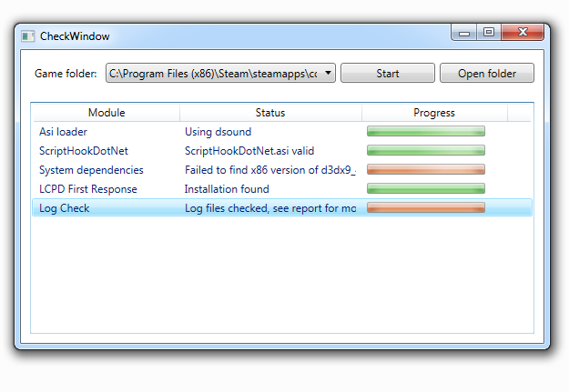
Task: Click the 'Failed to find x86 version' status text
Action: point(269,170)
